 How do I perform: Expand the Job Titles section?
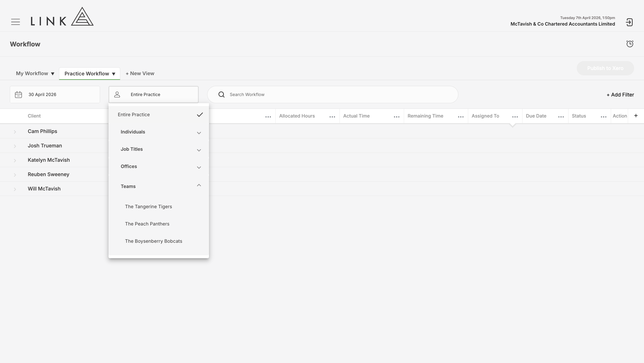159,149
